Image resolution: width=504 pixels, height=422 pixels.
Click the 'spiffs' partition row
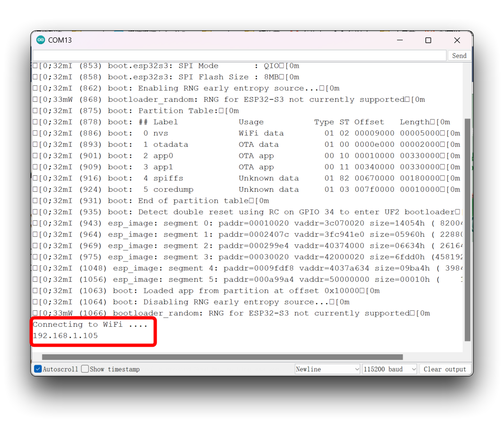[x=247, y=178]
